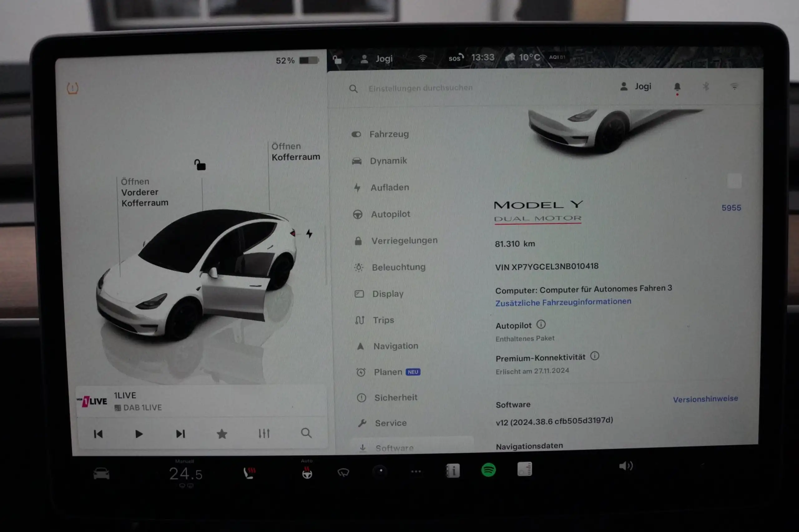
Task: Tap the volume speaker icon
Action: [626, 466]
